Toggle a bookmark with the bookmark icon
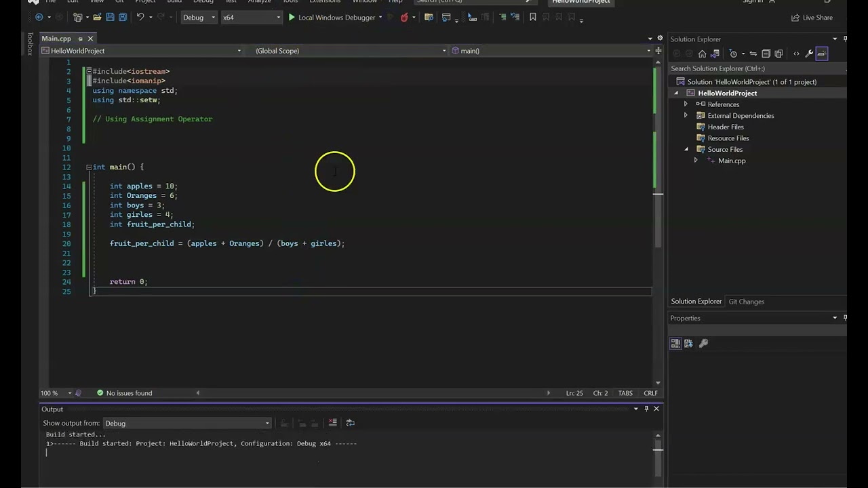This screenshot has height=488, width=868. pyautogui.click(x=532, y=18)
